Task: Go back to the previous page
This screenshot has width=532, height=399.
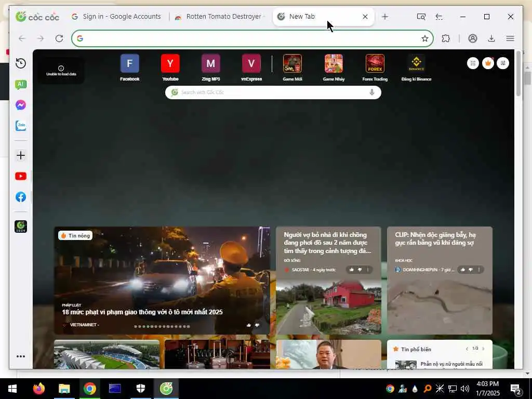Action: pyautogui.click(x=22, y=38)
